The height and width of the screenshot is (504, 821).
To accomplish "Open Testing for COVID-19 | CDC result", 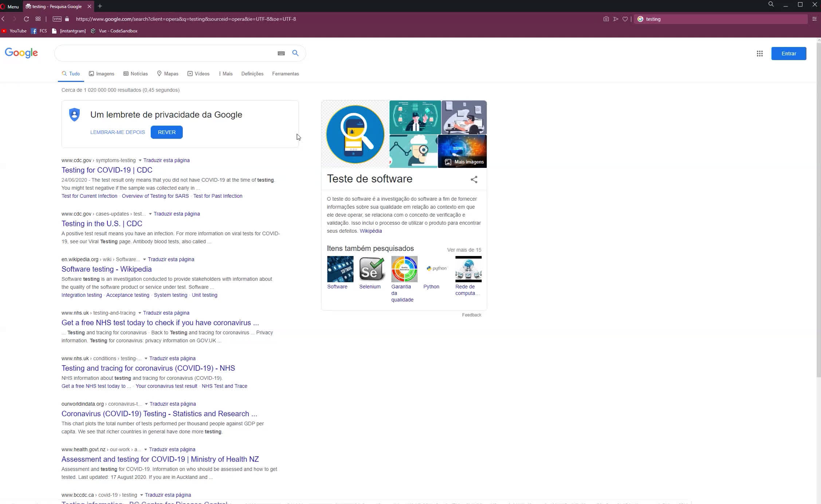I will [x=107, y=170].
